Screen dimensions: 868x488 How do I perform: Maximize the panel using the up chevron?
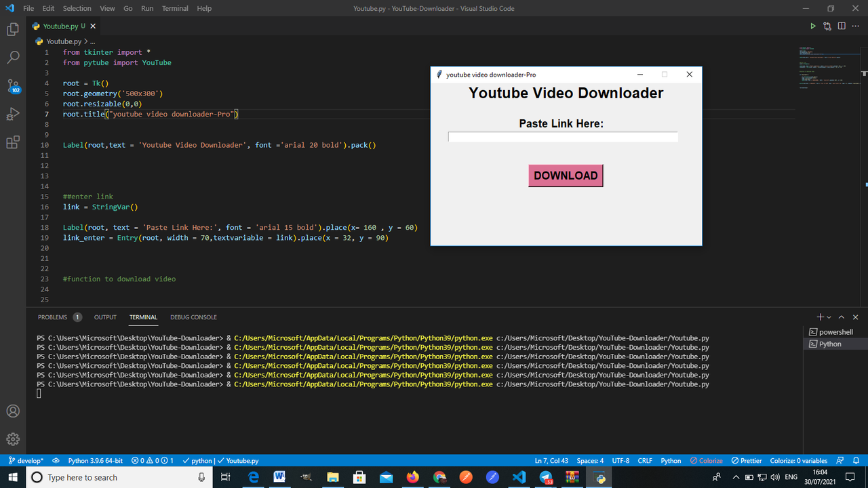pos(841,317)
